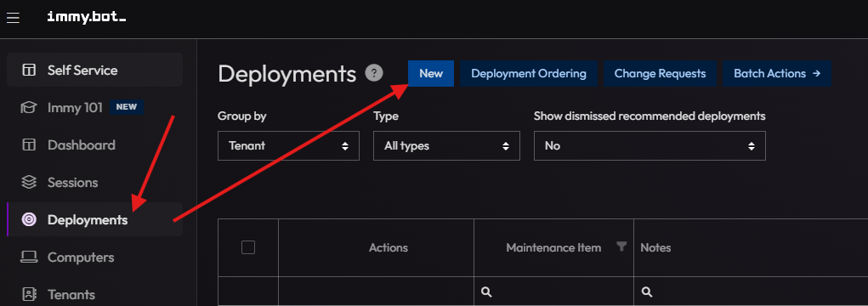Click the Maintenance Item column header

(x=553, y=248)
